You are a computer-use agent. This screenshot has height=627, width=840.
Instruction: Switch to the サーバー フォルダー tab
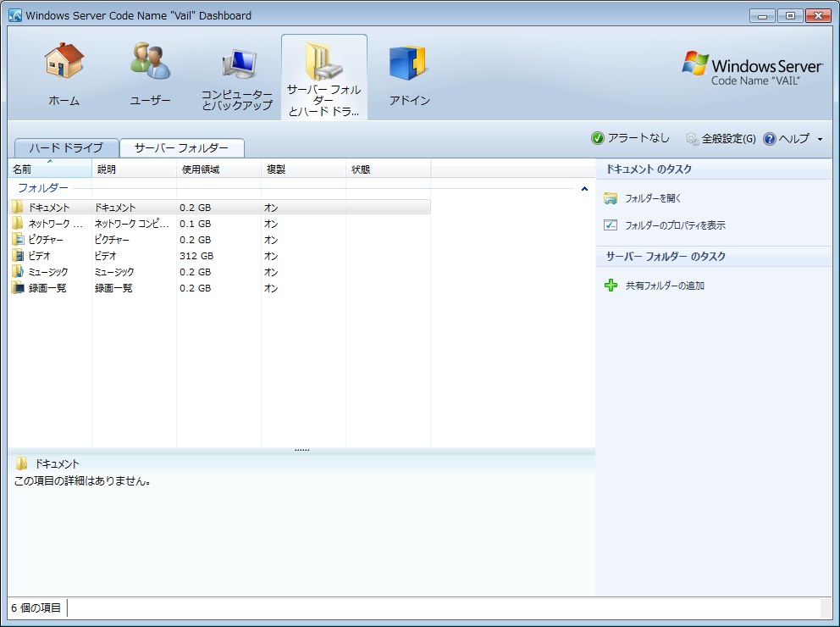click(181, 147)
